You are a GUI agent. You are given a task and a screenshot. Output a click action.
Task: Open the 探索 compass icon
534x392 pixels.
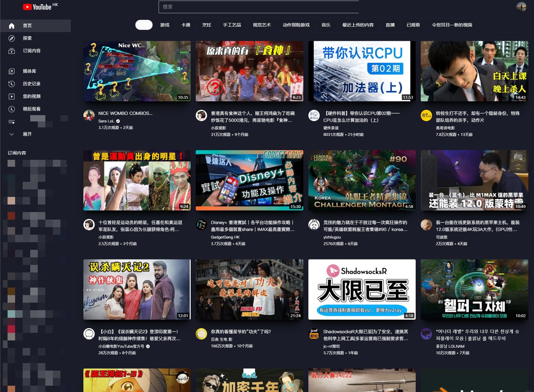[12, 38]
